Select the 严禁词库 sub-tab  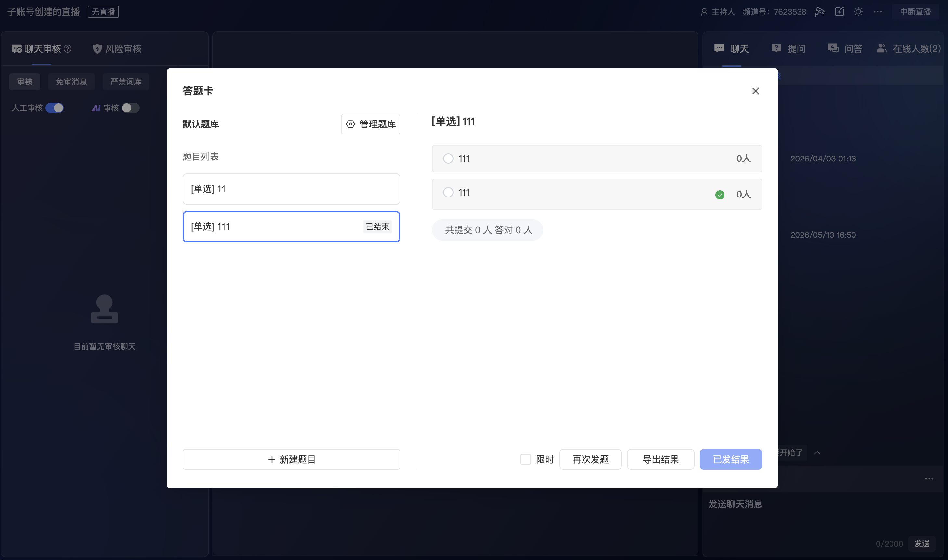(126, 82)
